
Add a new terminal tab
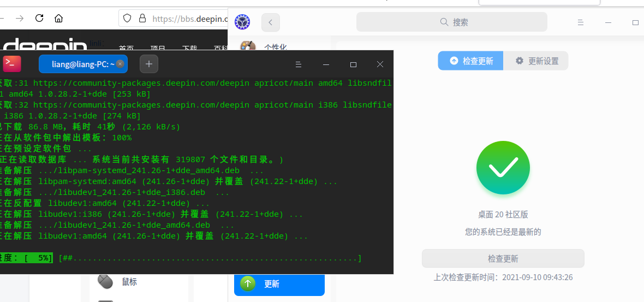click(149, 64)
